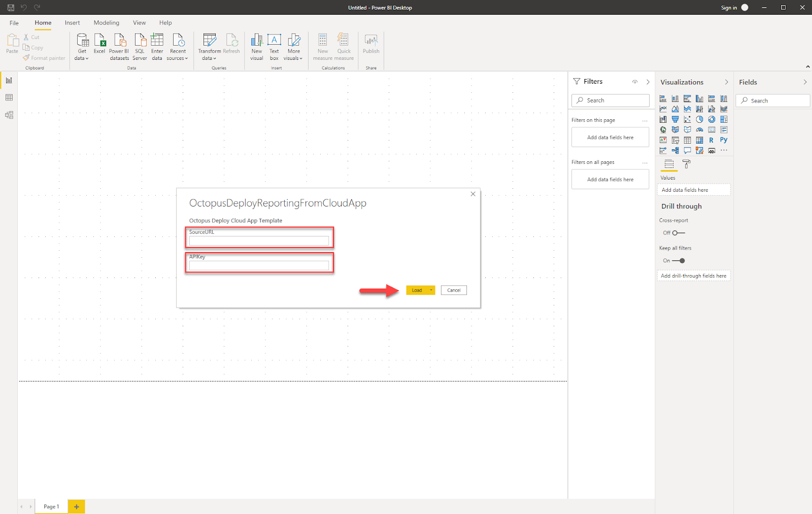Open the Enter data tool
The width and height of the screenshot is (812, 514).
157,47
